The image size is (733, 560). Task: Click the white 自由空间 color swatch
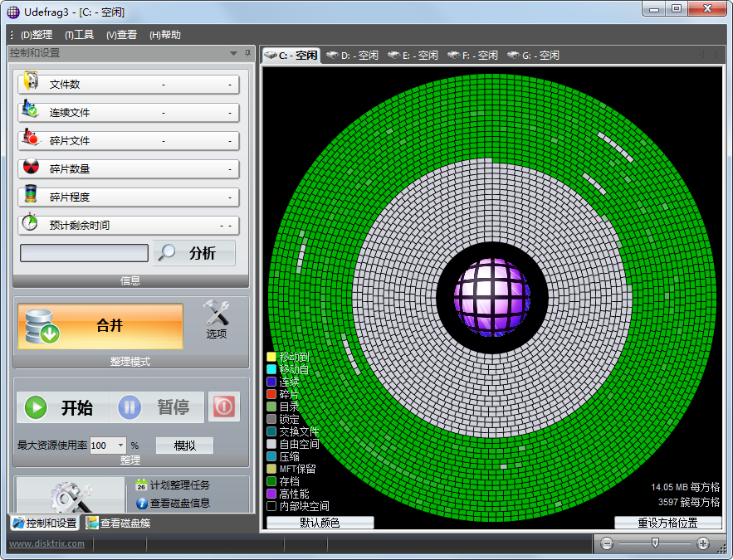[271, 444]
